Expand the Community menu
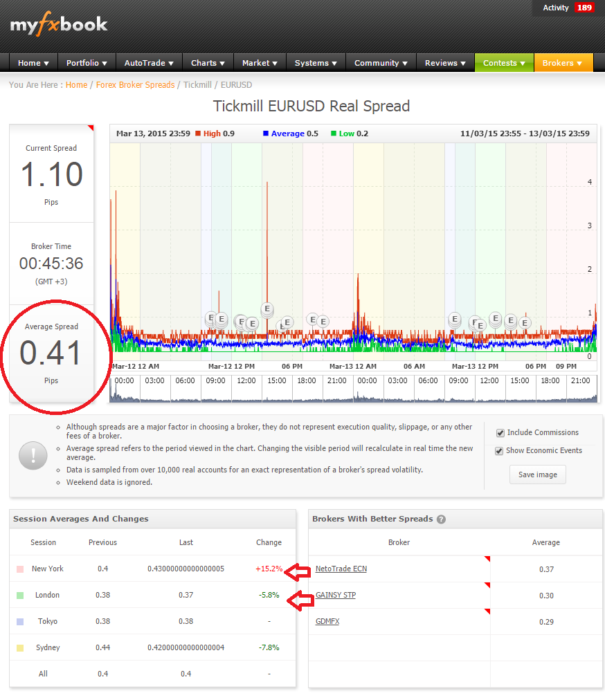 [381, 63]
